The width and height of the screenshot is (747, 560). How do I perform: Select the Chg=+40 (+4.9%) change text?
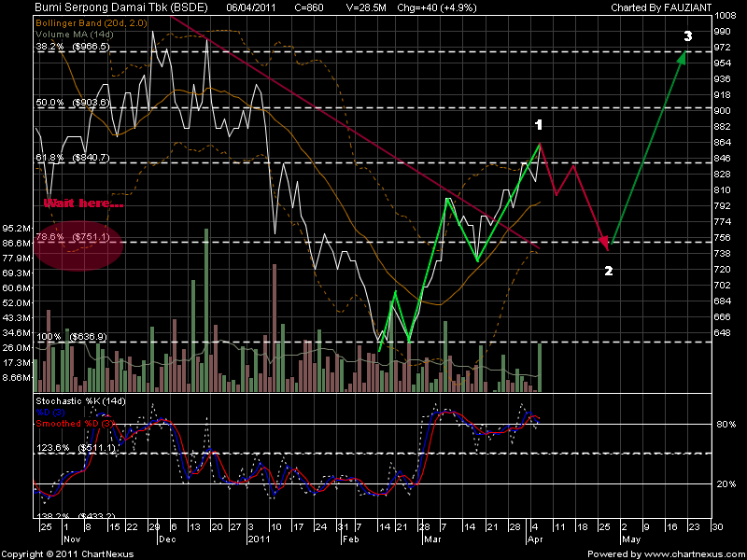tap(437, 7)
